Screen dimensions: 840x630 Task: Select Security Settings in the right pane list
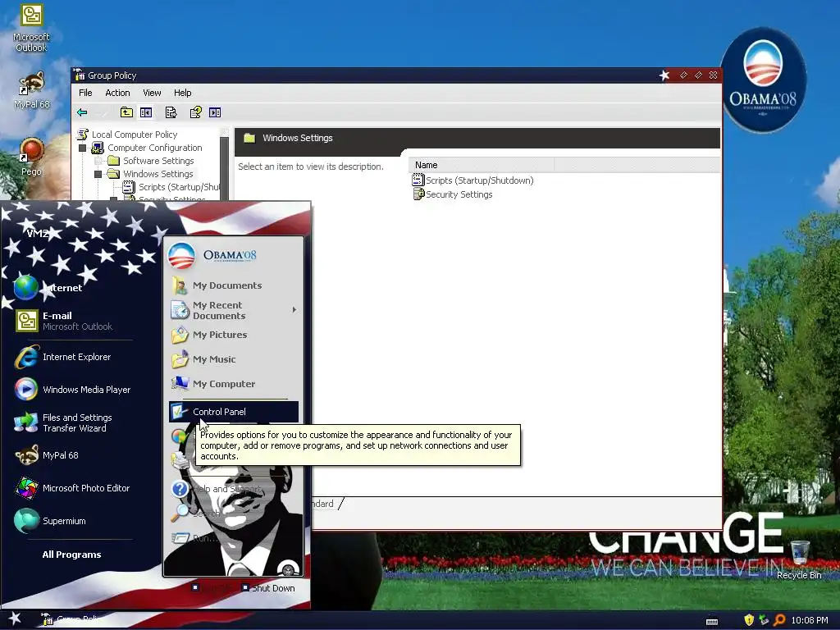point(459,194)
